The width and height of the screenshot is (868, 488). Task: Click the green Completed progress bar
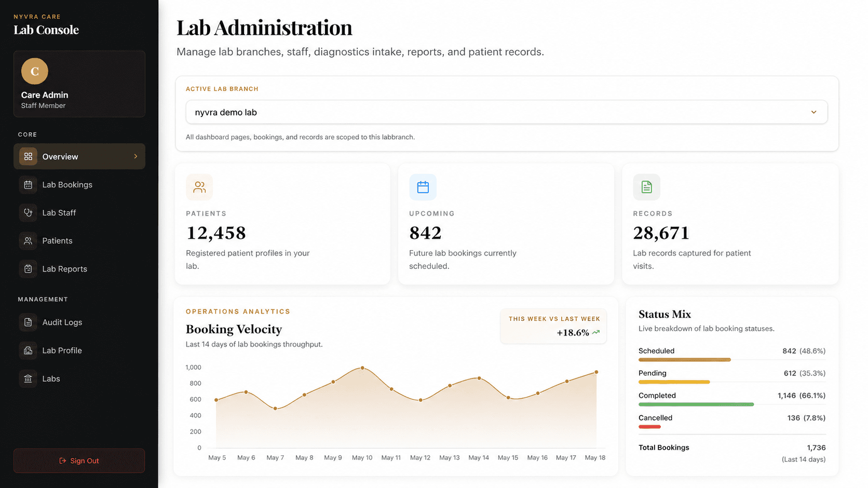(696, 404)
